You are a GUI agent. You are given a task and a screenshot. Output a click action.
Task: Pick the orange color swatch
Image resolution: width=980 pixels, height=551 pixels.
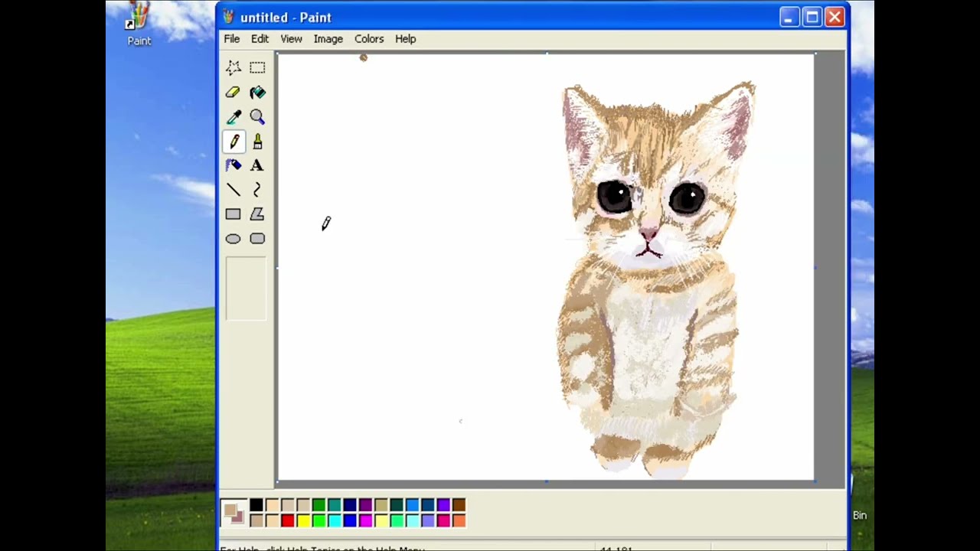pos(459,520)
